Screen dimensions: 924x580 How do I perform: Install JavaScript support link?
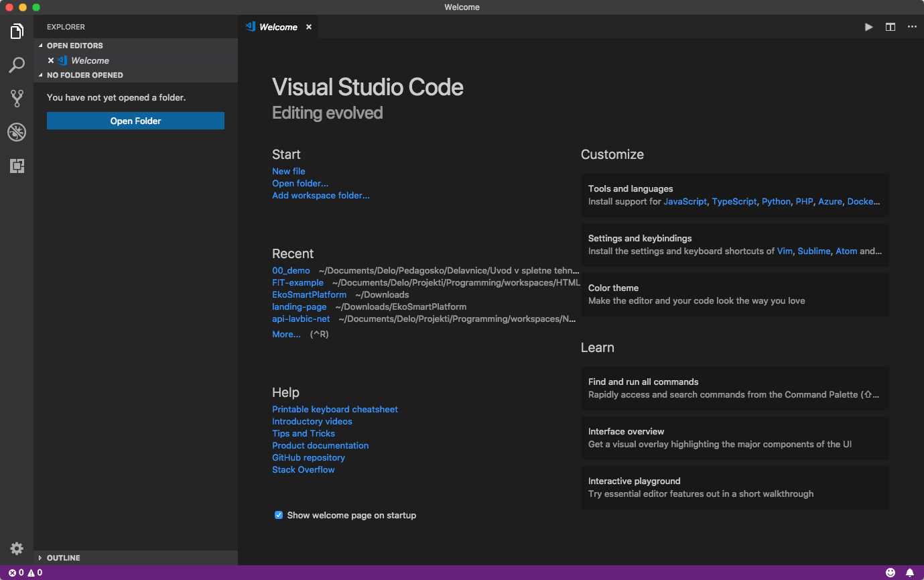[x=685, y=201]
